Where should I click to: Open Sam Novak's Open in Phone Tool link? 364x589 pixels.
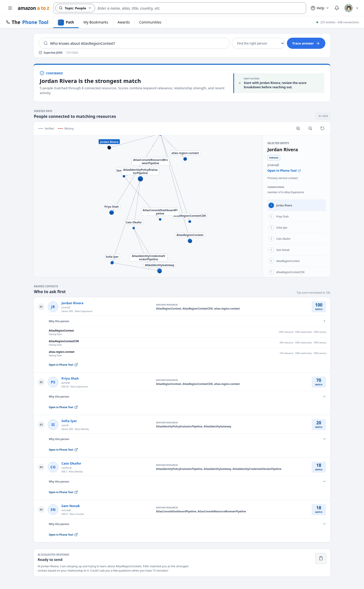63,535
